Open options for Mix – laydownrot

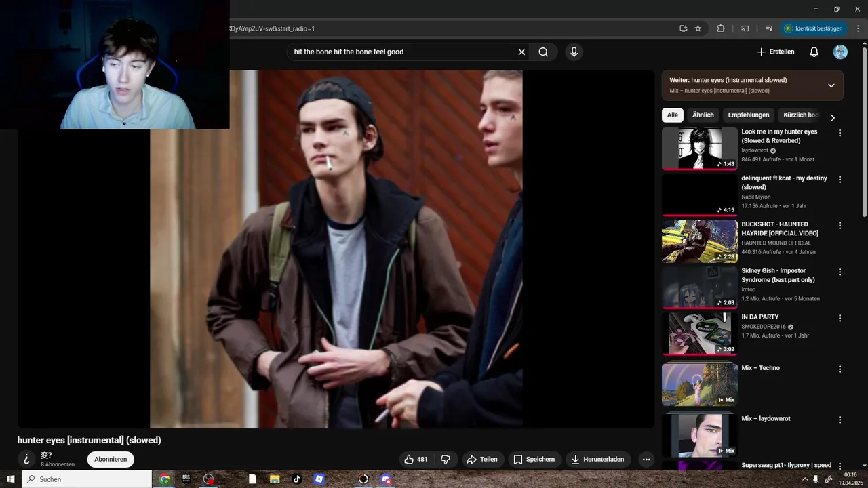click(840, 420)
